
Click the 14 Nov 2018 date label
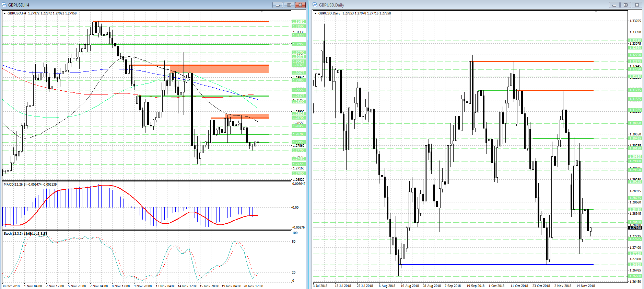pyautogui.click(x=586, y=286)
